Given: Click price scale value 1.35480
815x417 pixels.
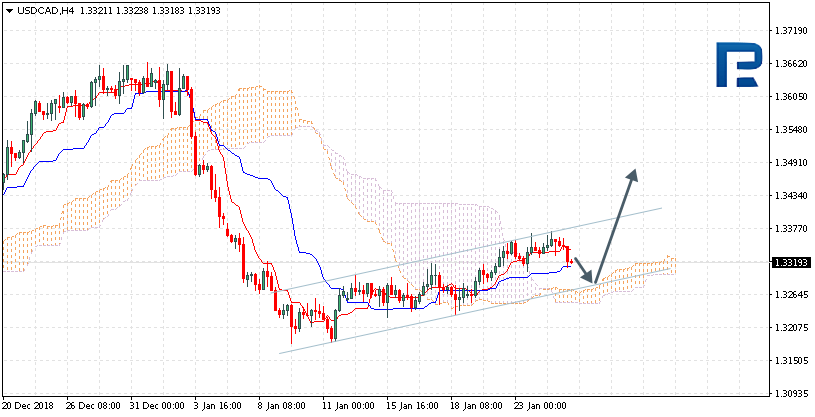Looking at the screenshot, I should point(789,129).
